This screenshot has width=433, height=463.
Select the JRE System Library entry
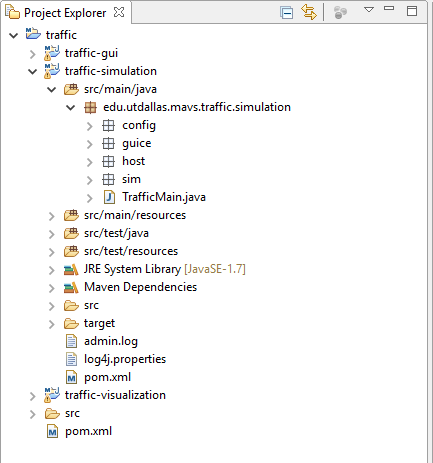click(x=155, y=269)
